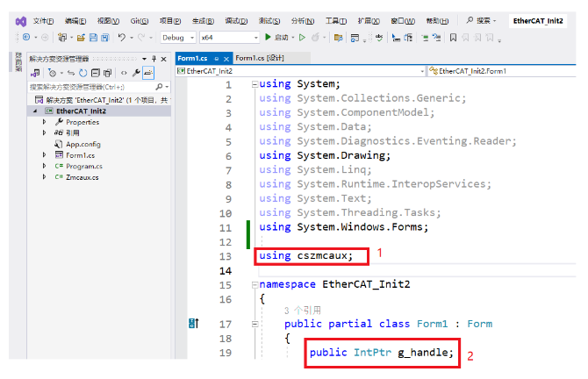Toggle Preview Selected Items icon

[x=148, y=73]
